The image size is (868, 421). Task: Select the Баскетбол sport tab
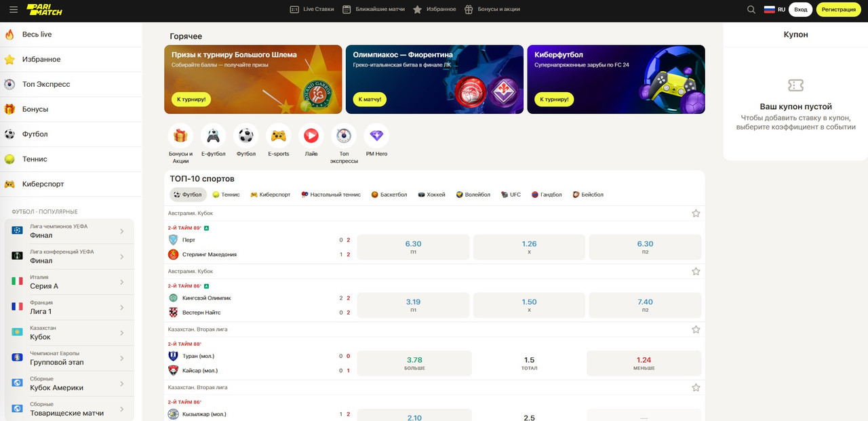point(389,195)
